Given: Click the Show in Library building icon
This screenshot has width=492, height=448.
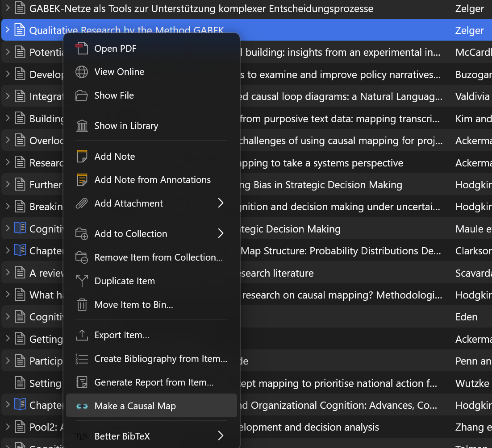Looking at the screenshot, I should coord(82,126).
